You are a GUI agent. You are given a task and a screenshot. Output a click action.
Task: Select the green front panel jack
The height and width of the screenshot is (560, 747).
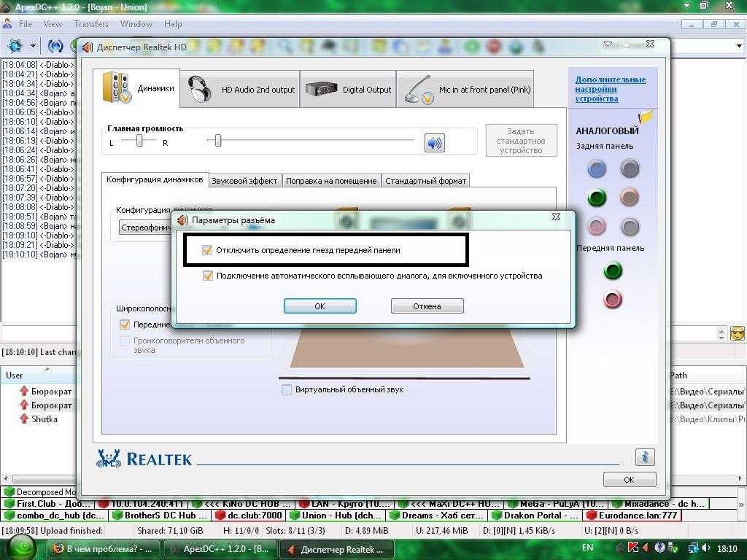613,271
